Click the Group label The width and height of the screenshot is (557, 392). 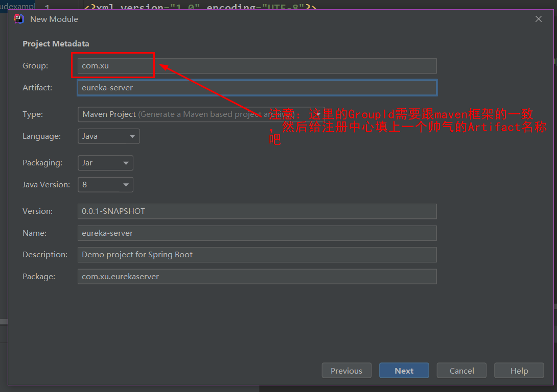point(35,66)
